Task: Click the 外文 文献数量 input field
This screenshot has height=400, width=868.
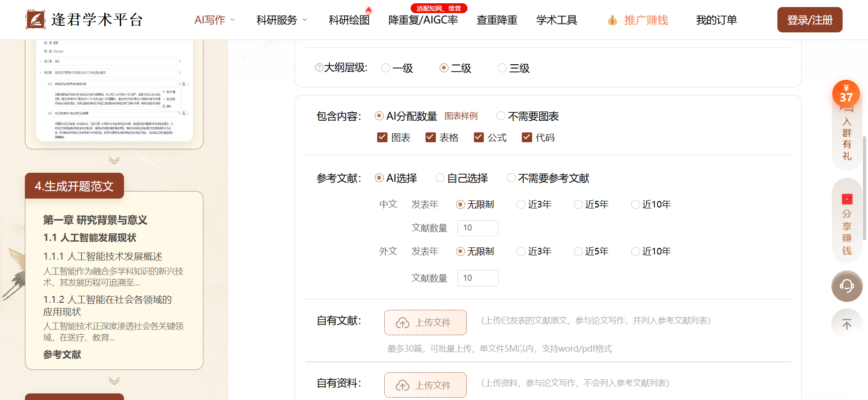Action: tap(478, 278)
